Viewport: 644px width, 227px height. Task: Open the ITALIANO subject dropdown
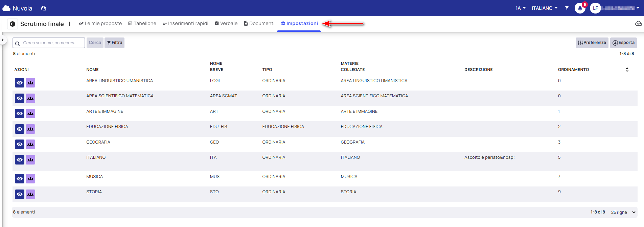pos(544,8)
